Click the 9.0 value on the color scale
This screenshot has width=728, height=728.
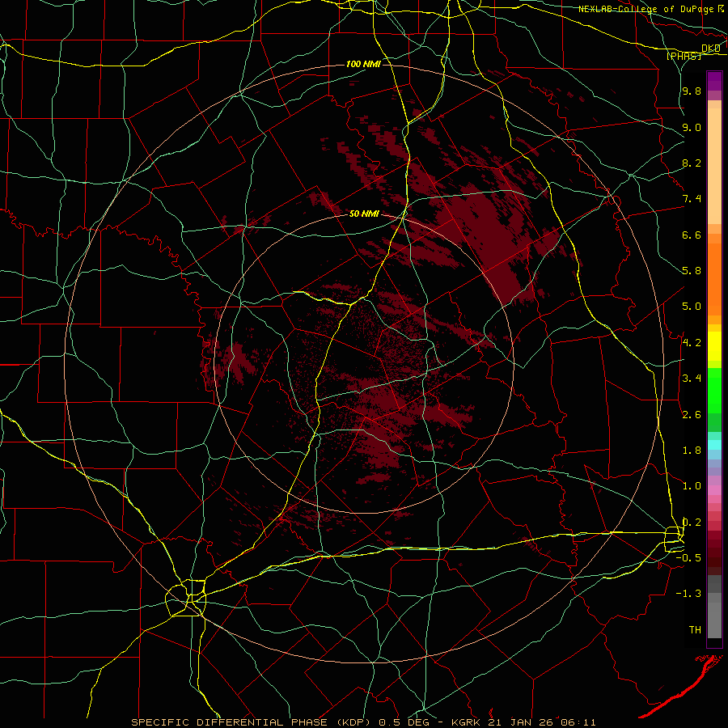pos(692,127)
